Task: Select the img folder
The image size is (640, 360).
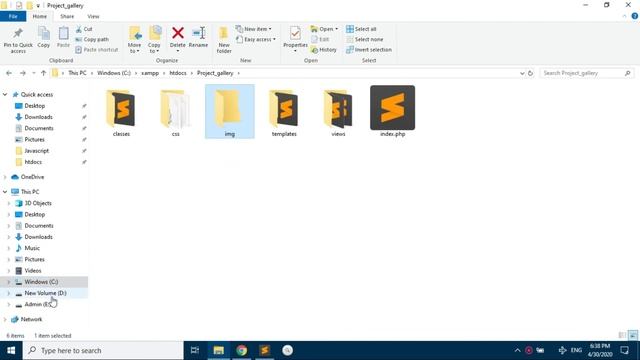Action: [x=230, y=111]
